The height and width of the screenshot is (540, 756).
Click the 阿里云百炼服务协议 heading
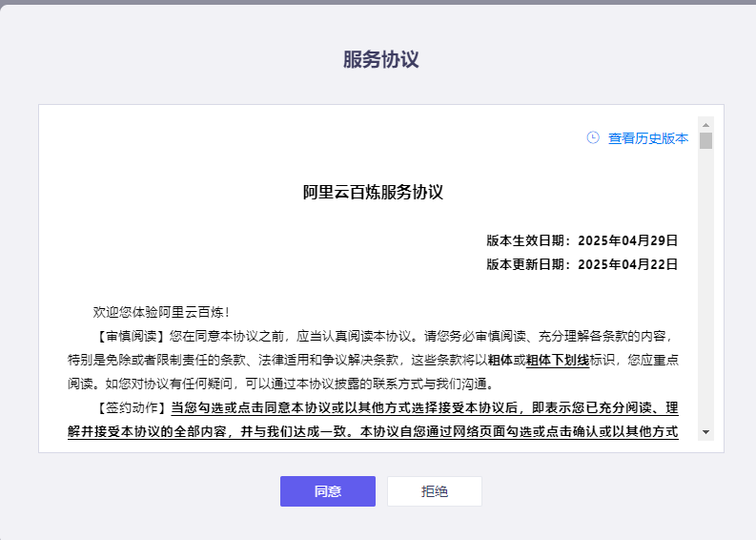[x=373, y=192]
